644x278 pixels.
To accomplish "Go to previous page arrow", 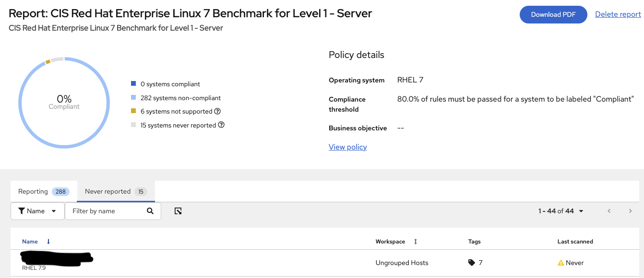I will [609, 211].
